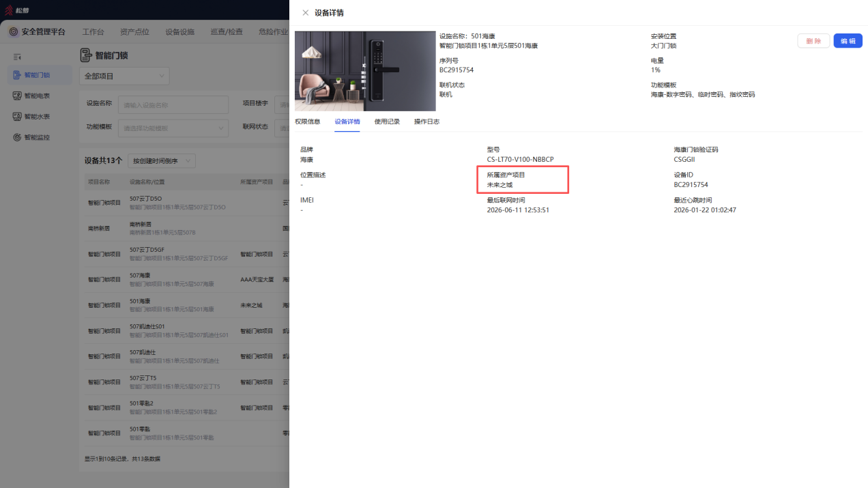Expand the 联网状态 filter dropdown
Viewport: 868px width, 488px height.
pyautogui.click(x=282, y=128)
